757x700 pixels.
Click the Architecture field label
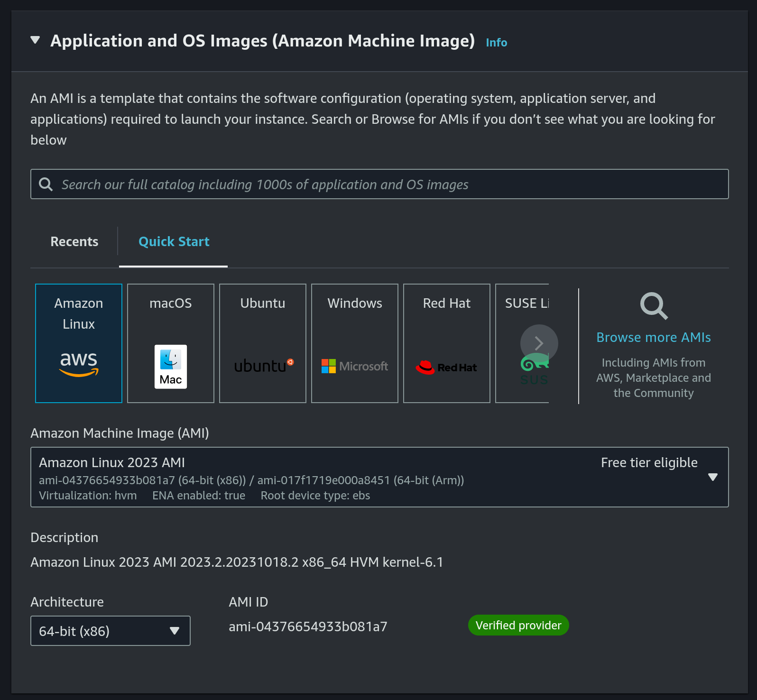click(x=67, y=602)
